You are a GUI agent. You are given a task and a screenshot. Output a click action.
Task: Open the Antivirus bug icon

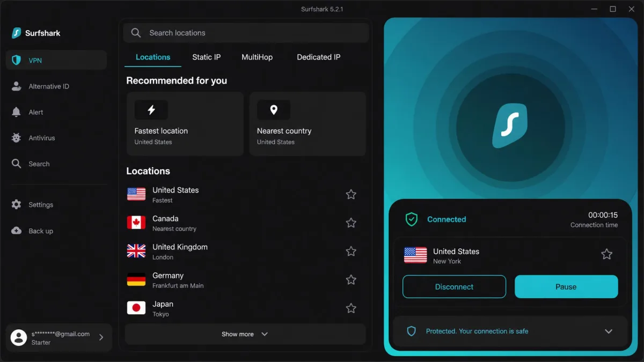[x=17, y=138]
